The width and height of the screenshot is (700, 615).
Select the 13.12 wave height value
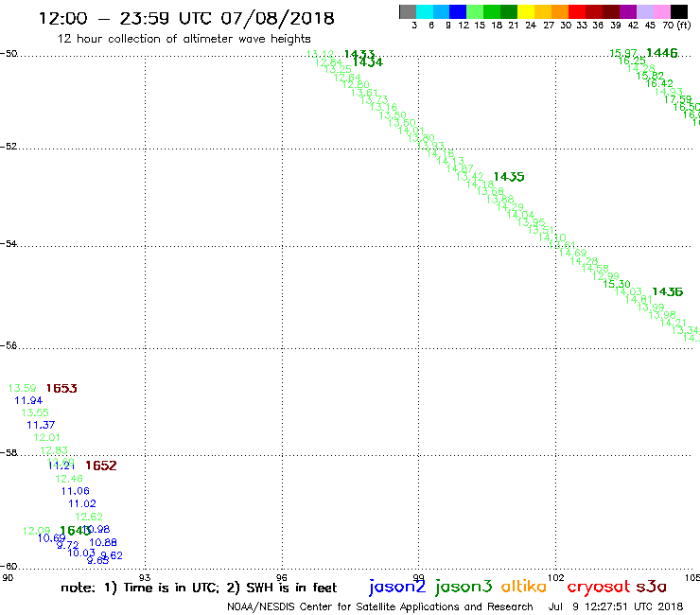(x=320, y=55)
